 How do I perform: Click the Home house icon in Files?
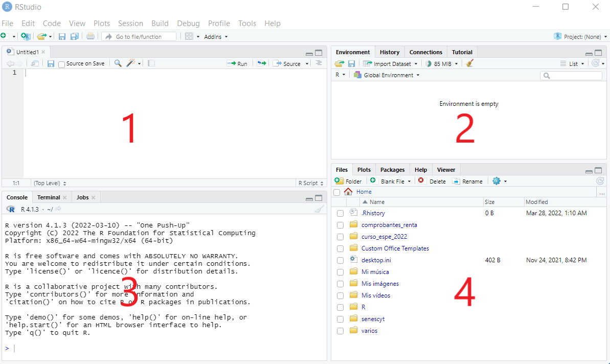[x=348, y=192]
